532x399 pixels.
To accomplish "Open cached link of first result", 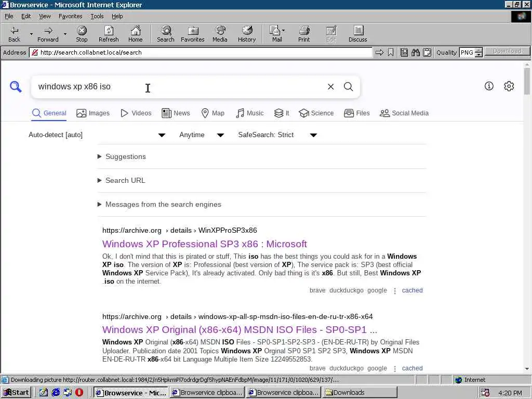I will (412, 290).
